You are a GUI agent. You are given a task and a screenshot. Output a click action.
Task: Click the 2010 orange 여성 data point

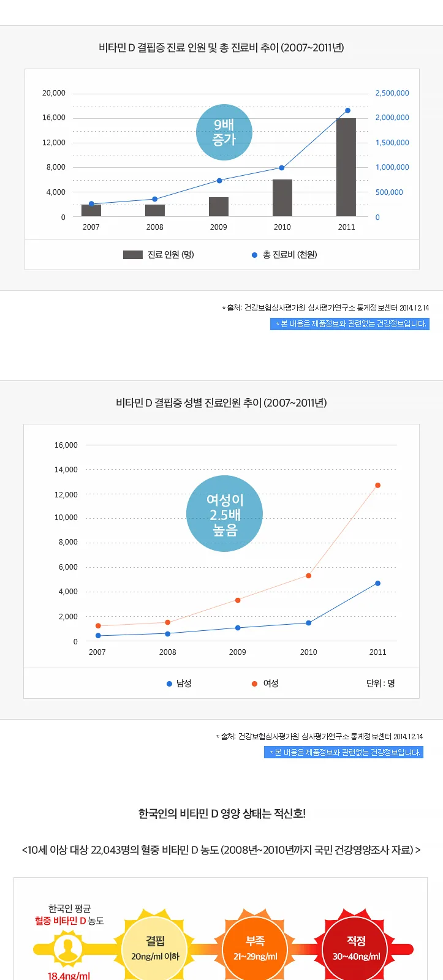308,576
